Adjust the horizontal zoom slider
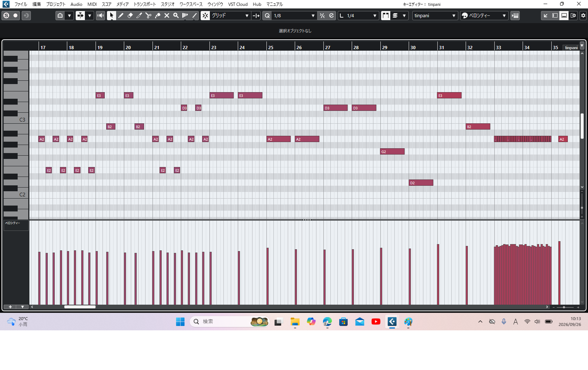The image size is (588, 370). point(564,307)
